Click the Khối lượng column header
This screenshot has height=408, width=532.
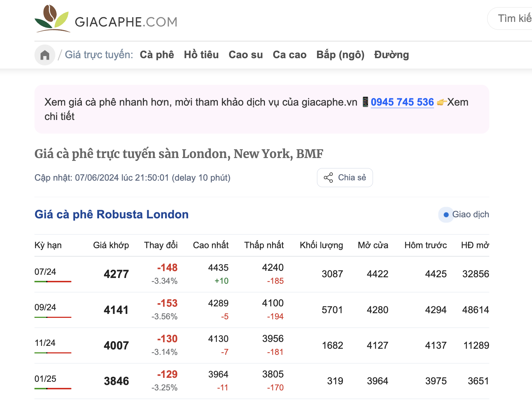tap(321, 245)
